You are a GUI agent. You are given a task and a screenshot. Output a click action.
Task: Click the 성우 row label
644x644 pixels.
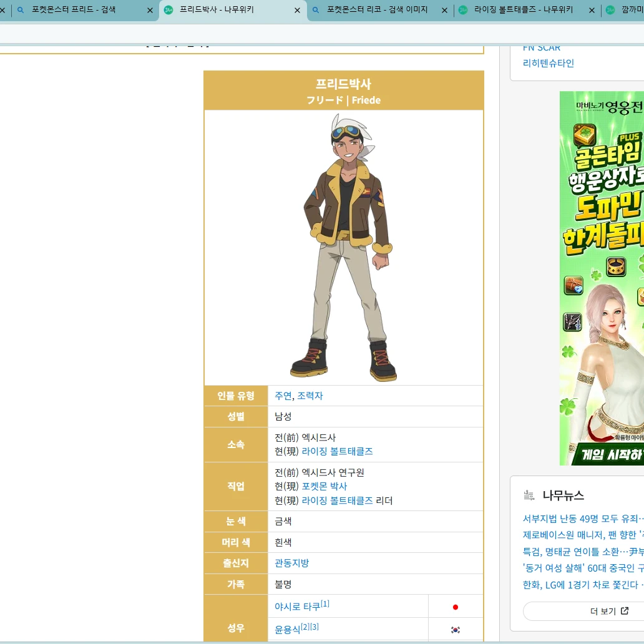[x=236, y=628]
